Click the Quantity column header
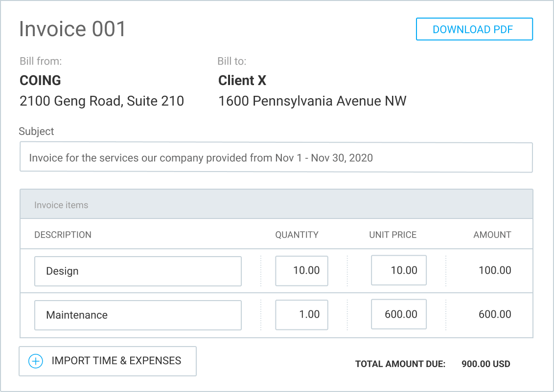 pyautogui.click(x=297, y=235)
